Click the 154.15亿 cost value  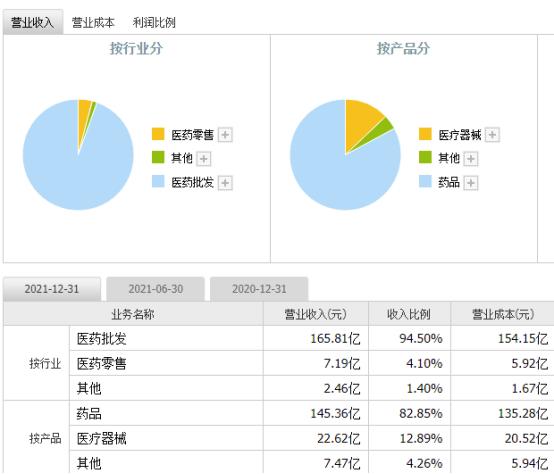coord(523,339)
